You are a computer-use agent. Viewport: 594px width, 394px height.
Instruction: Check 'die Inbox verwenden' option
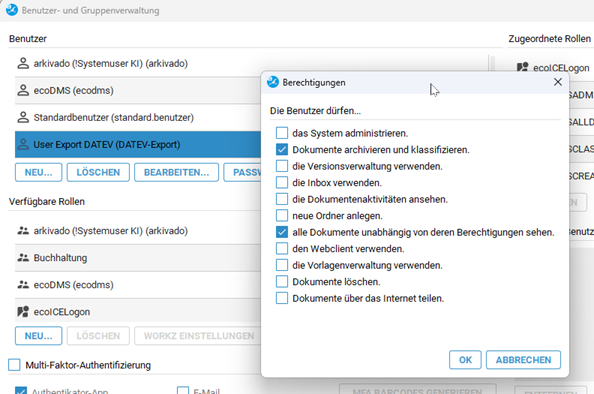282,183
